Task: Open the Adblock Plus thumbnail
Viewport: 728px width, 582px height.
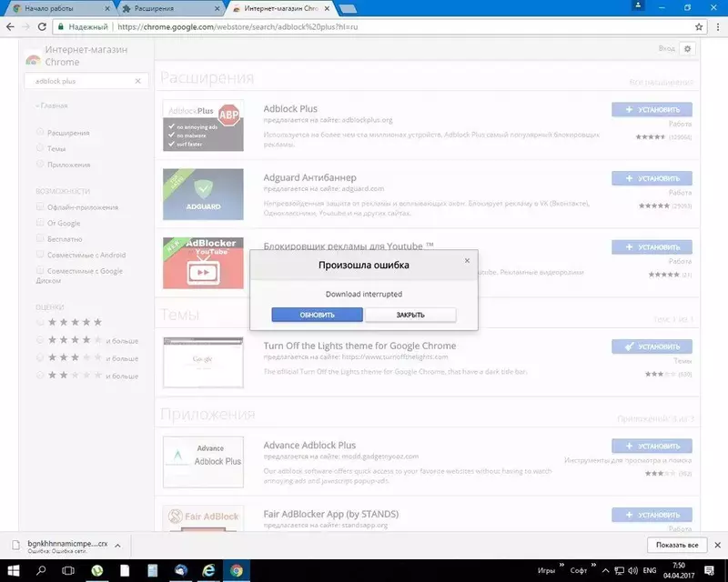Action: click(x=203, y=125)
